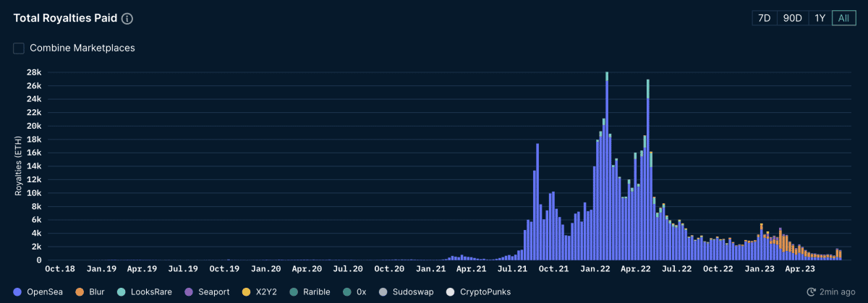Screen dimensions: 868x303
Task: Click the refresh clock icon by 2min ago
Action: click(812, 291)
